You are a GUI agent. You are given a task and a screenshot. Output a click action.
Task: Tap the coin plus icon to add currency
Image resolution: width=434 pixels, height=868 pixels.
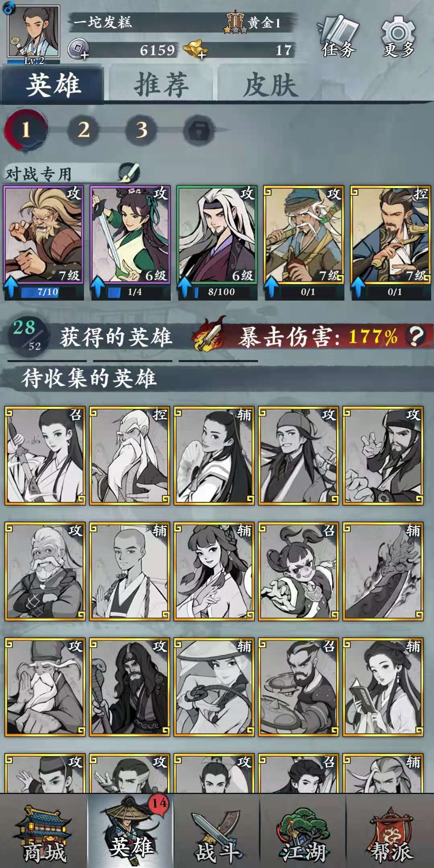pyautogui.click(x=78, y=50)
